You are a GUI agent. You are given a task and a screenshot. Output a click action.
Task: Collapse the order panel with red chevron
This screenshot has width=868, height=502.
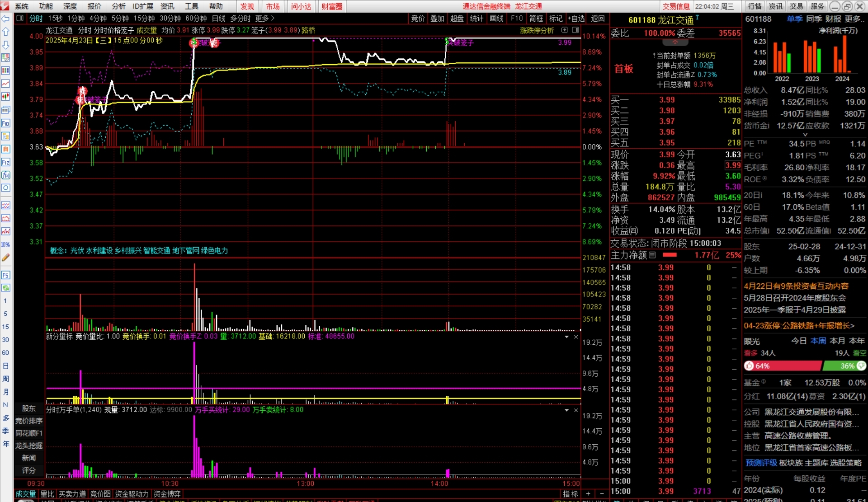tap(675, 42)
